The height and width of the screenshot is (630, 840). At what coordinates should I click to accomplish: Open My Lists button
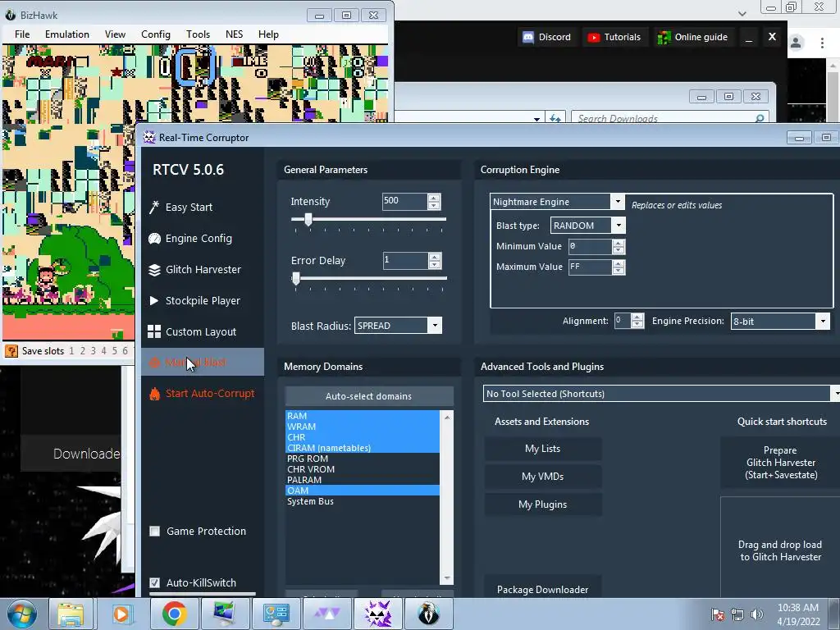[x=543, y=449]
